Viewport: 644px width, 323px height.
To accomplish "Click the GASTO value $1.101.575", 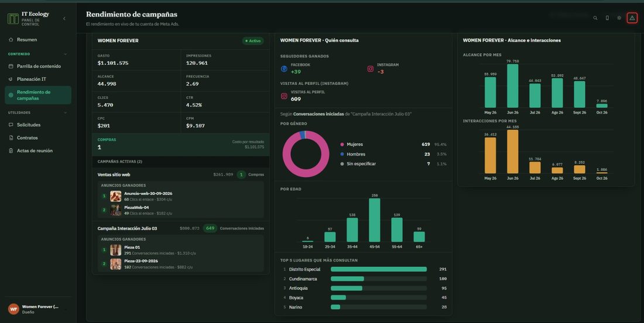I will pyautogui.click(x=113, y=63).
